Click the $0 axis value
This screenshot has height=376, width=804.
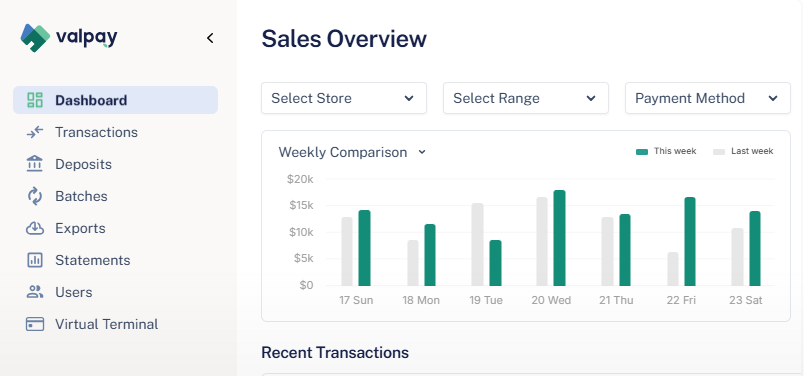tap(307, 285)
